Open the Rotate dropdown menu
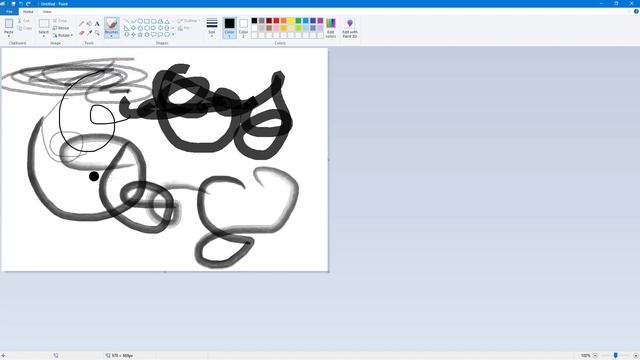640x360 pixels. pyautogui.click(x=63, y=35)
